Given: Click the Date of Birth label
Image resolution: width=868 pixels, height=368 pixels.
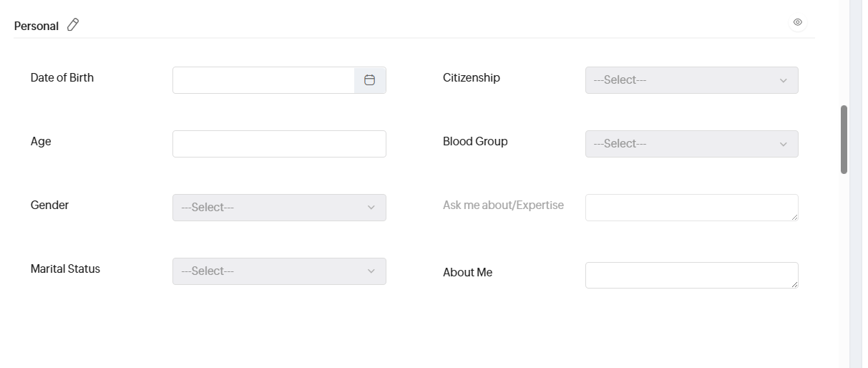Looking at the screenshot, I should tap(62, 77).
